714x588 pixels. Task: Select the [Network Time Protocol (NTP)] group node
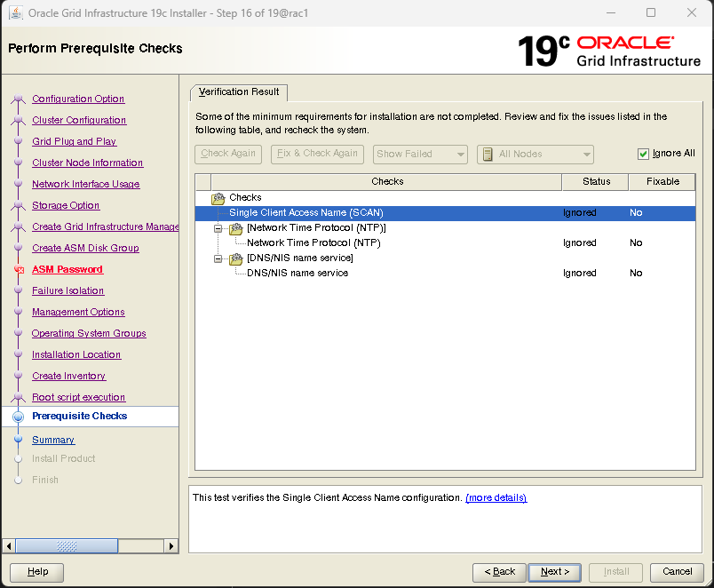pyautogui.click(x=316, y=228)
